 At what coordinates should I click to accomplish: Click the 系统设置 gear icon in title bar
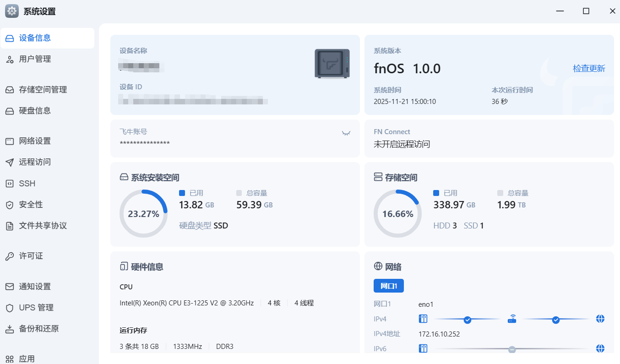pyautogui.click(x=12, y=11)
